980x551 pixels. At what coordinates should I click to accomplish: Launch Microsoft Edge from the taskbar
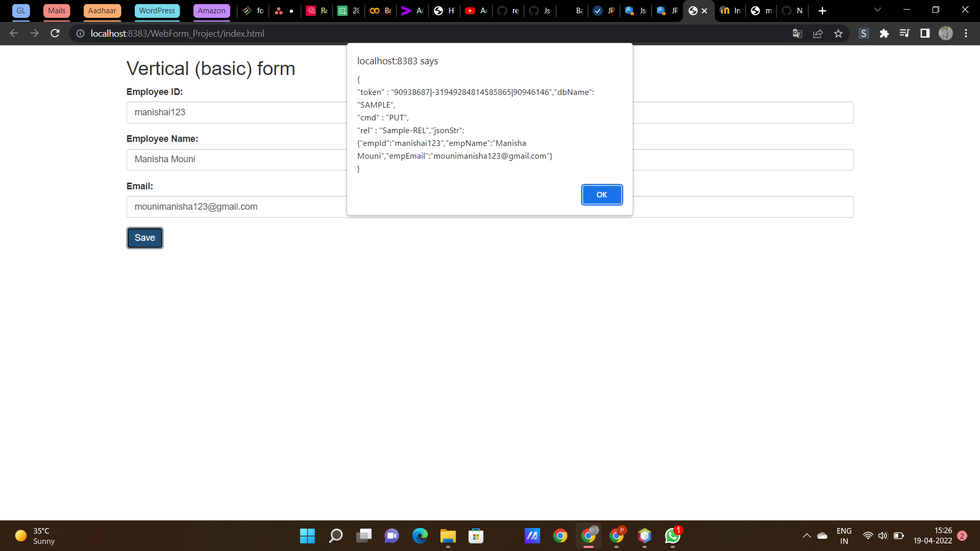coord(420,536)
